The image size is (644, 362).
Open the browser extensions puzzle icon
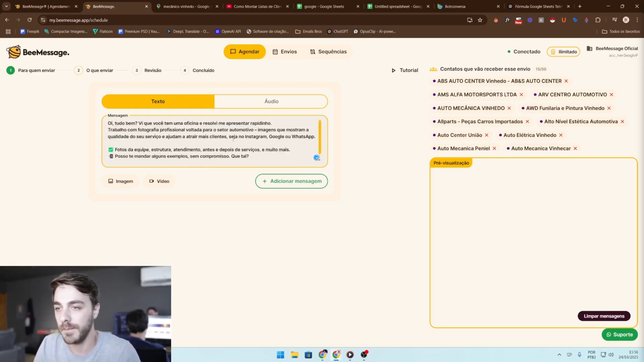click(x=598, y=20)
